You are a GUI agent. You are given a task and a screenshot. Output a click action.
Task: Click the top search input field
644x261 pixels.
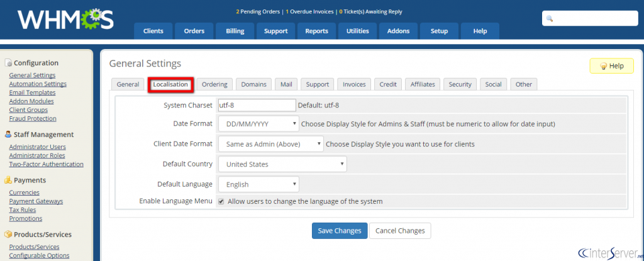click(x=590, y=19)
